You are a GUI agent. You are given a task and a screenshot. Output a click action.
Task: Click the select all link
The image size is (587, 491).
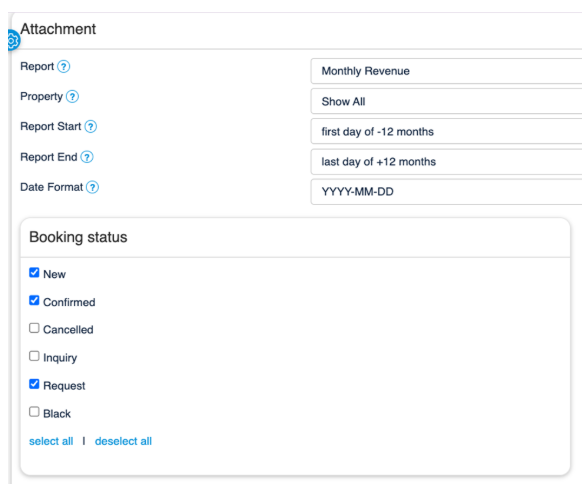pyautogui.click(x=51, y=441)
